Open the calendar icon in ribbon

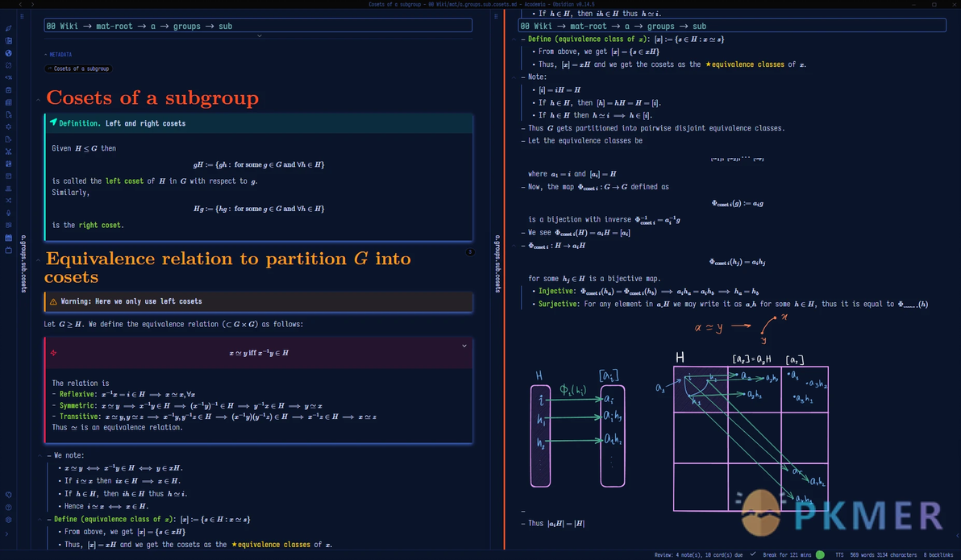[x=8, y=238]
